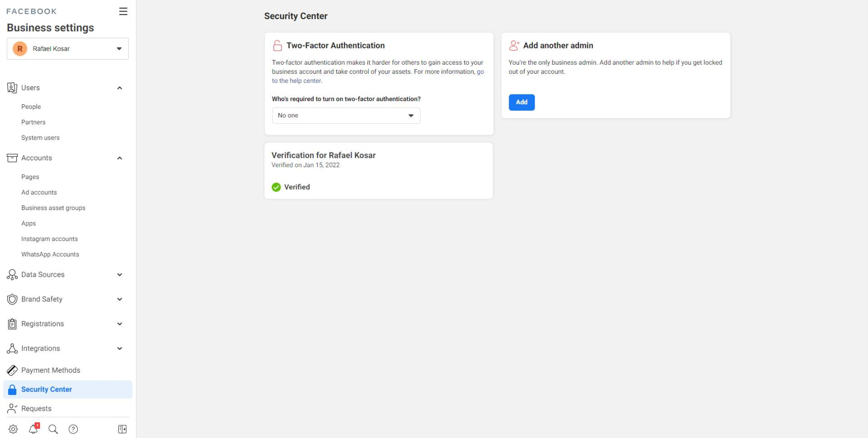The image size is (868, 438).
Task: Open the help question mark icon
Action: pos(73,429)
